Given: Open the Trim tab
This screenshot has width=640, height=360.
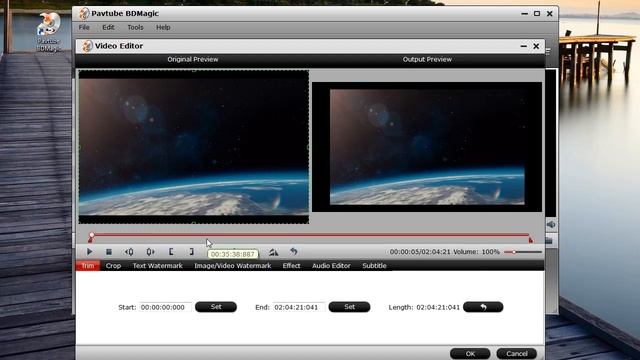Looking at the screenshot, I should coord(88,266).
